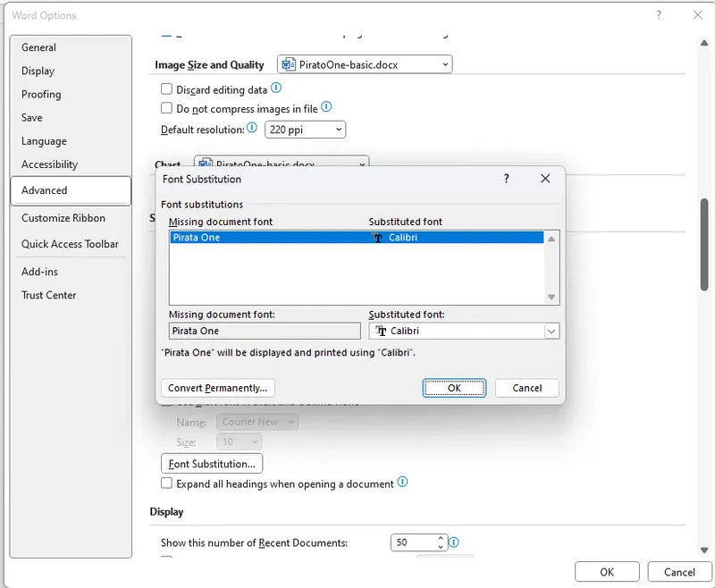Click info icon beside Do not compress images
The height and width of the screenshot is (588, 715).
click(x=326, y=106)
